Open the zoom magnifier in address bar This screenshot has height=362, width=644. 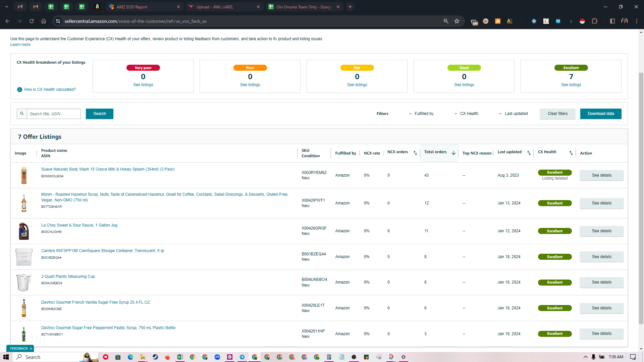coord(446,21)
